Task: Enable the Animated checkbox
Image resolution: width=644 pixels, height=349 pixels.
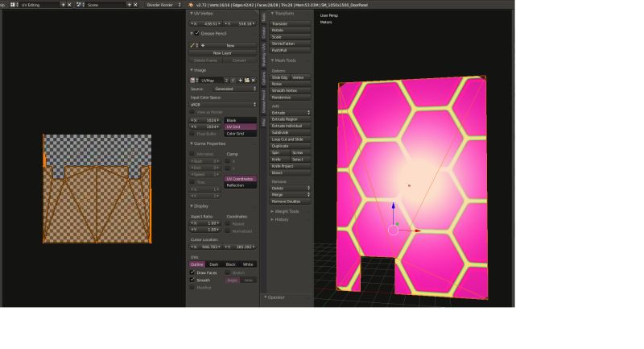Action: [x=192, y=154]
